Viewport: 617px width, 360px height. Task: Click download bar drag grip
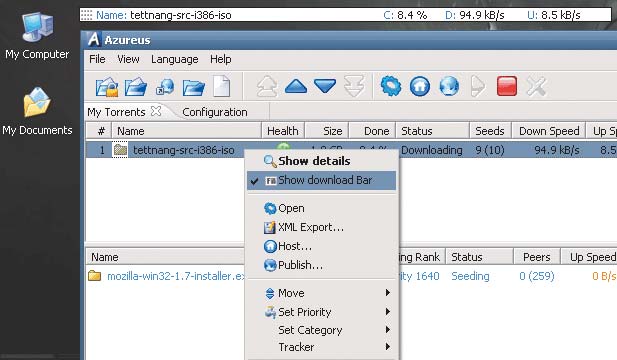87,15
